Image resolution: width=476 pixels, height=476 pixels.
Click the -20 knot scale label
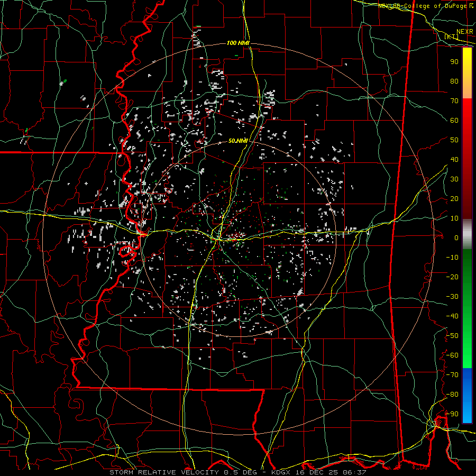coord(452,277)
